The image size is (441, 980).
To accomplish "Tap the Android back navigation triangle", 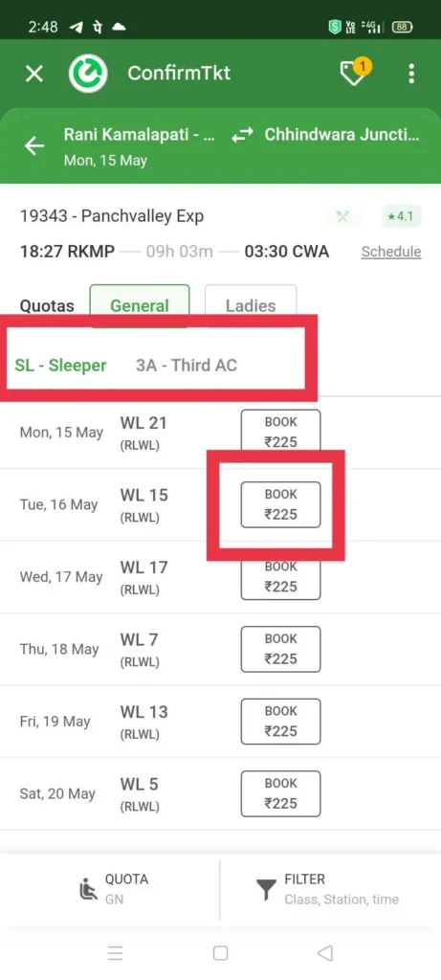I will pyautogui.click(x=324, y=953).
